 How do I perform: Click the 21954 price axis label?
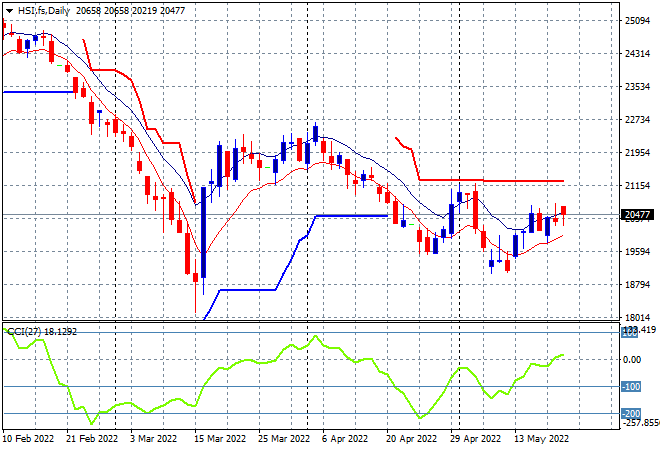coord(637,152)
